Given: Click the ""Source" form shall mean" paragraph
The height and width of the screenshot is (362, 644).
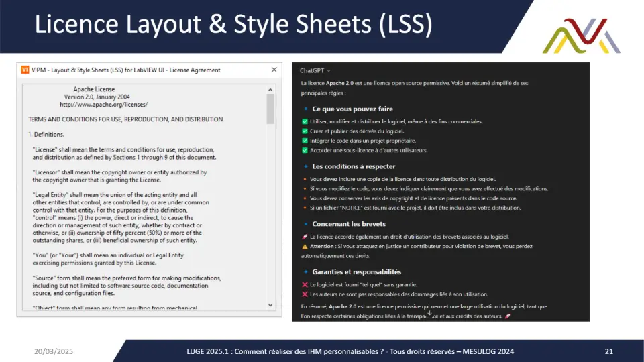Looking at the screenshot, I should pyautogui.click(x=127, y=286).
